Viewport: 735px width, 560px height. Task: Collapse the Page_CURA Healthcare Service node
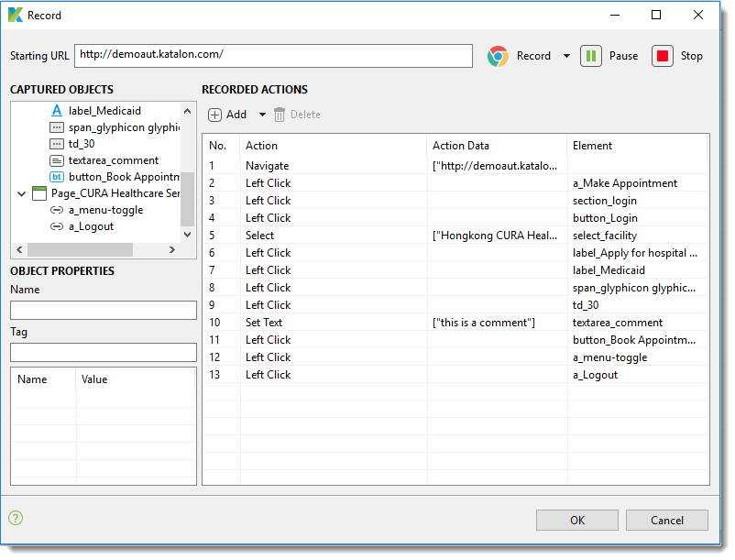coord(22,193)
